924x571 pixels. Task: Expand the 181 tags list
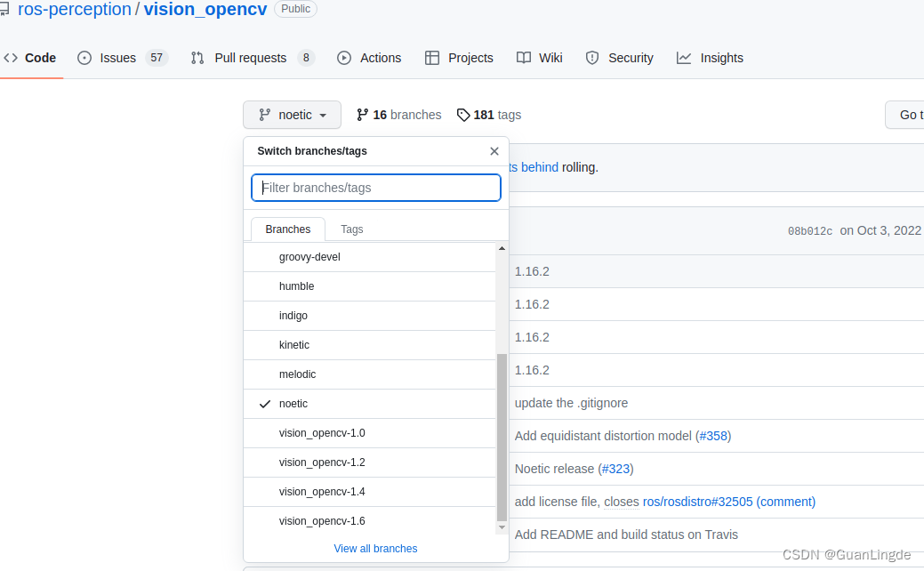pos(488,114)
